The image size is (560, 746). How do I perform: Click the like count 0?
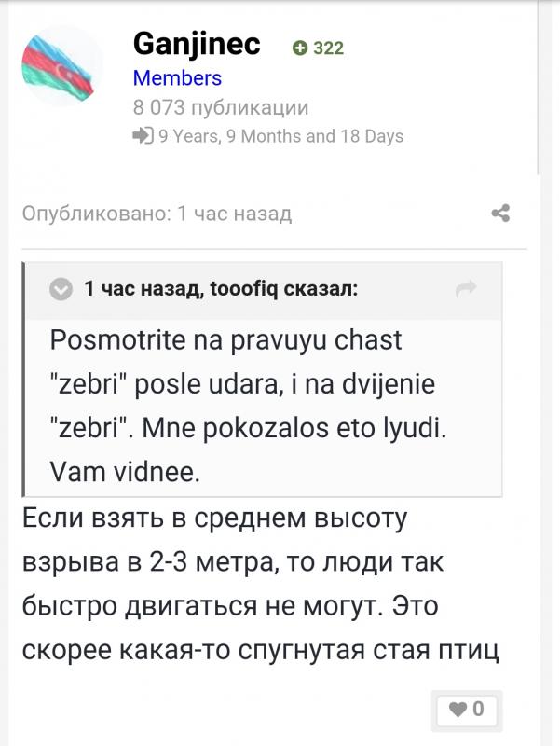pyautogui.click(x=479, y=710)
